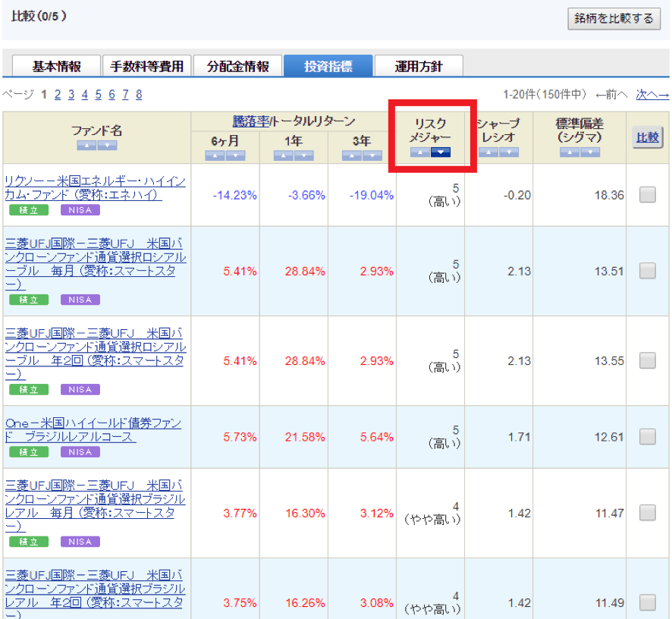Image resolution: width=672 pixels, height=619 pixels.
Task: Click the 騰落率 header link
Action: 250,121
